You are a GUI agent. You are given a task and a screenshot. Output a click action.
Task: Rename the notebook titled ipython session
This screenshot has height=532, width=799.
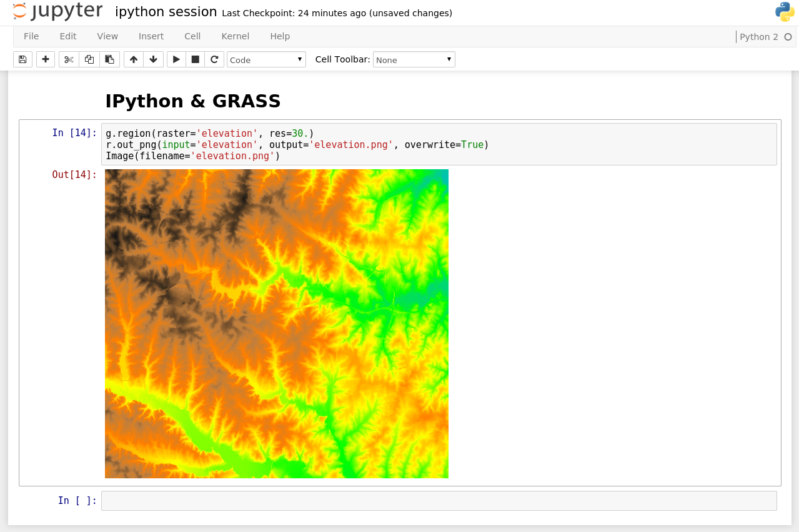166,12
